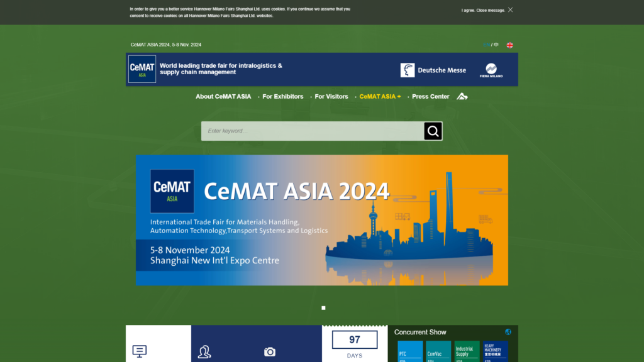Click the camera icon
Screen dimensions: 644x362
pos(270,352)
